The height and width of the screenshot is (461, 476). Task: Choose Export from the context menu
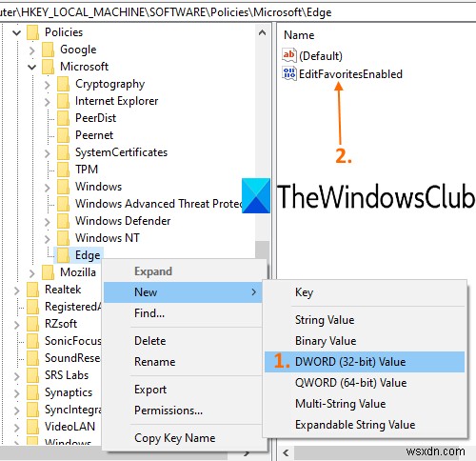click(x=183, y=390)
